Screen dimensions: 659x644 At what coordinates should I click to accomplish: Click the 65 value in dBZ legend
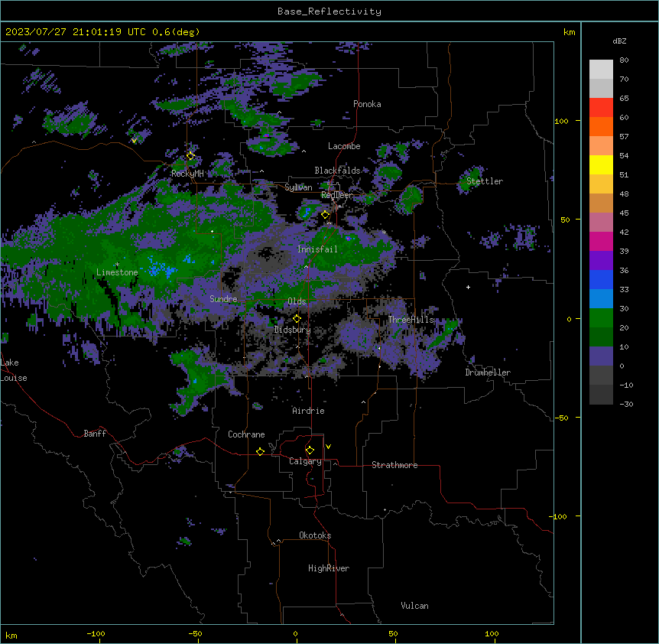624,99
